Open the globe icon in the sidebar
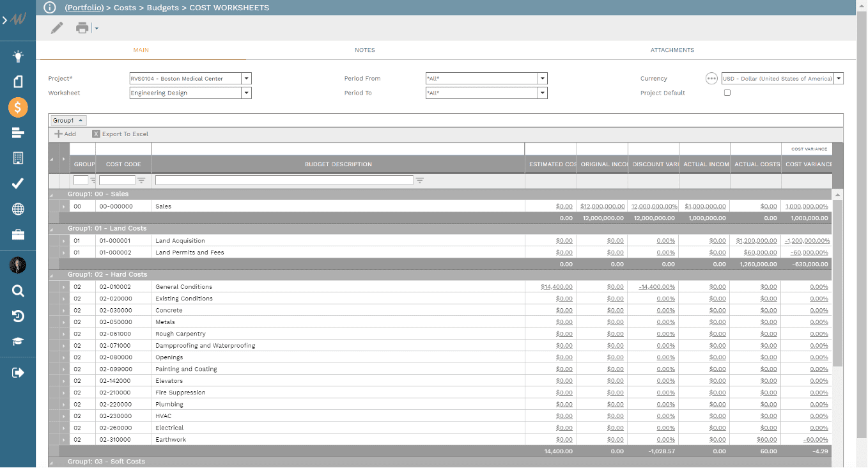Viewport: 868px width, 468px height. [17, 209]
